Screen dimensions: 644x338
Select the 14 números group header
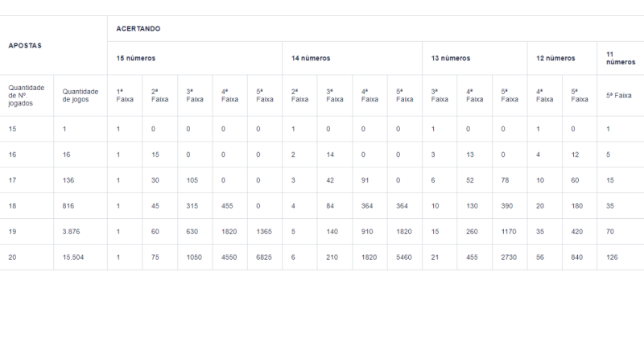pos(311,58)
